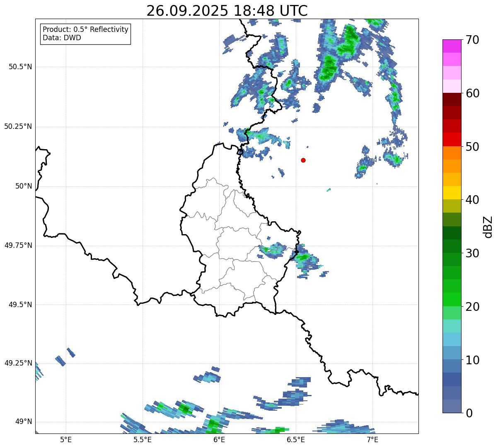Click the 50.25°N latitude label
This screenshot has height=448, width=498.
coord(18,126)
